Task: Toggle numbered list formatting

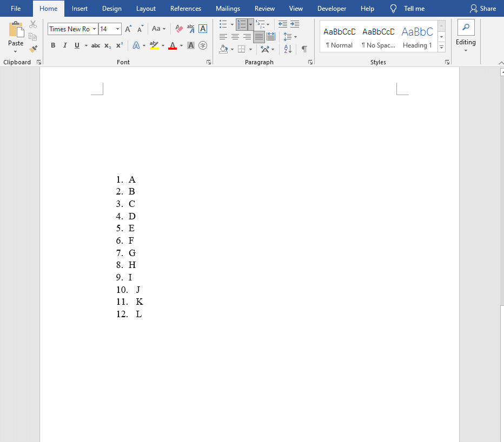Action: tap(241, 24)
